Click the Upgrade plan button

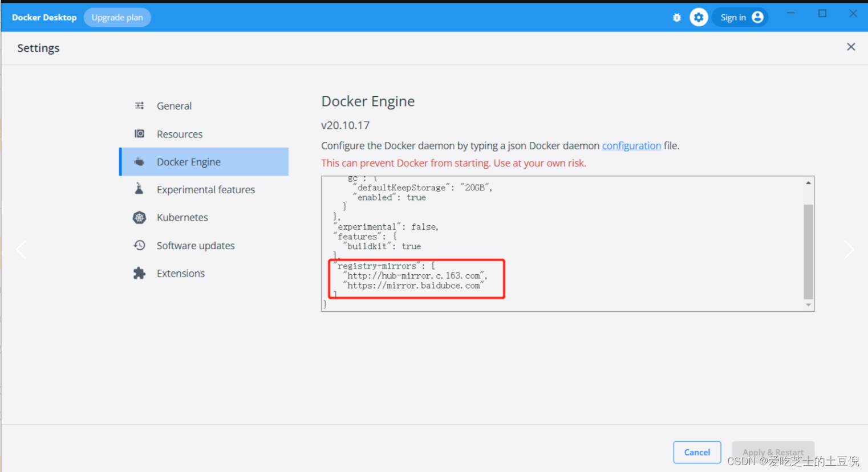[117, 17]
